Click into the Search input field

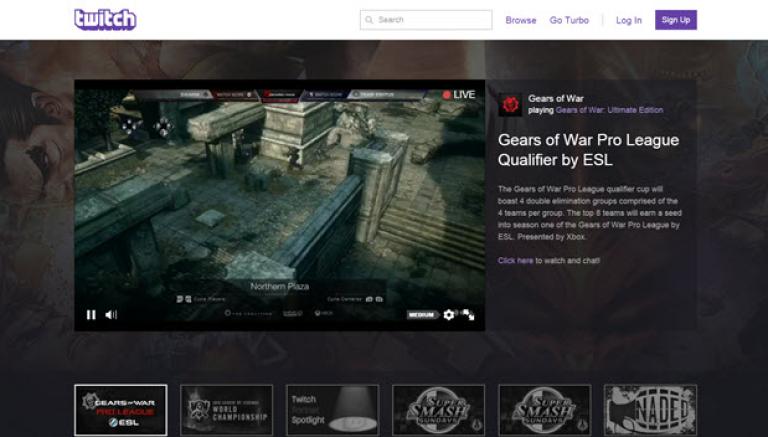pyautogui.click(x=432, y=20)
